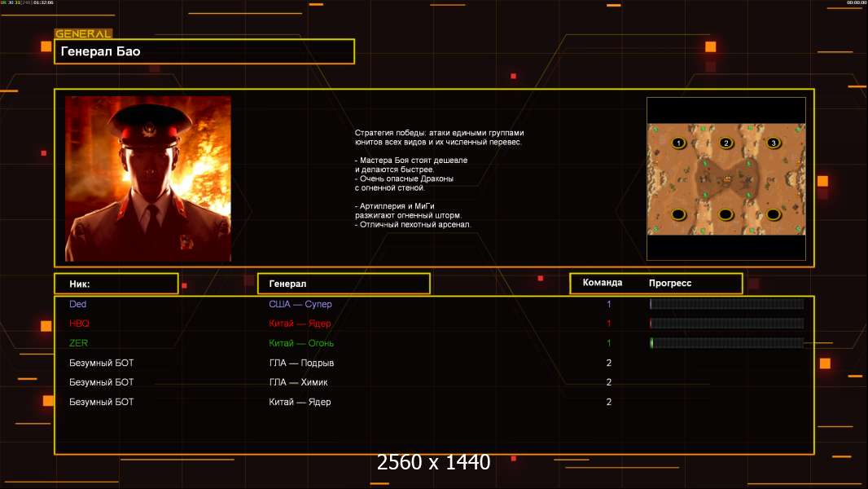The image size is (868, 489).
Task: Click the strategy description text
Action: point(440,178)
